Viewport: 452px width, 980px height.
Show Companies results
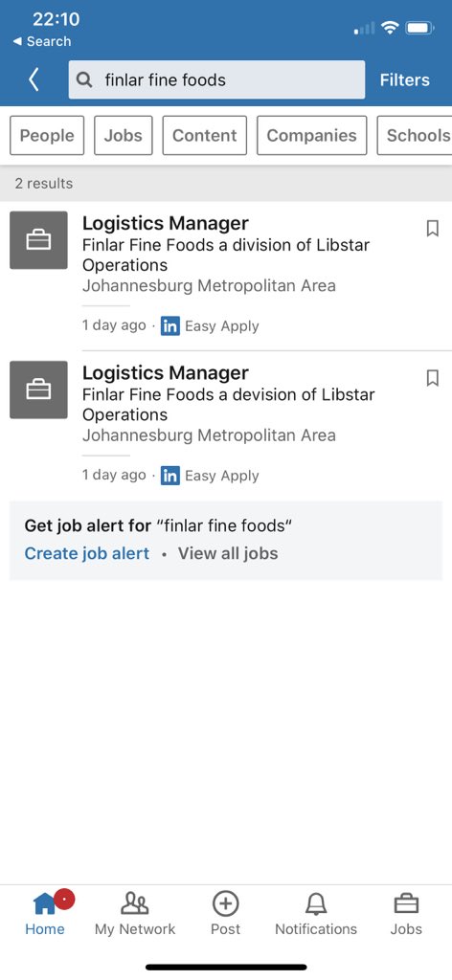(312, 136)
